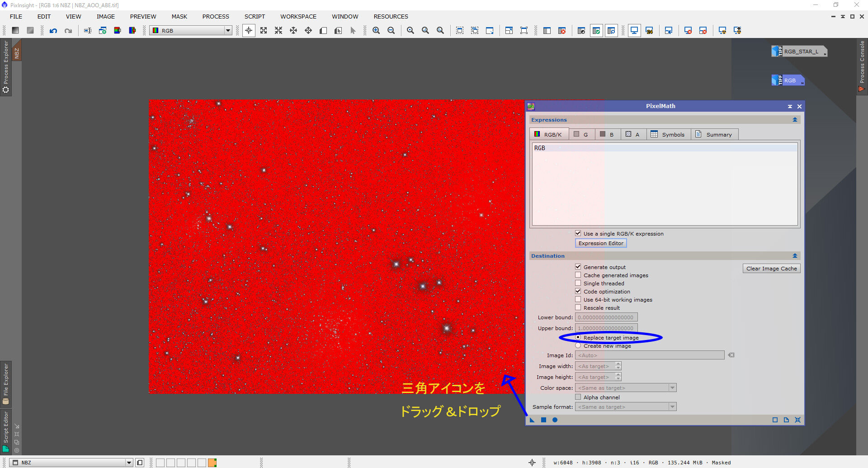Click the Expression Editor button
This screenshot has height=468, width=868.
(601, 243)
